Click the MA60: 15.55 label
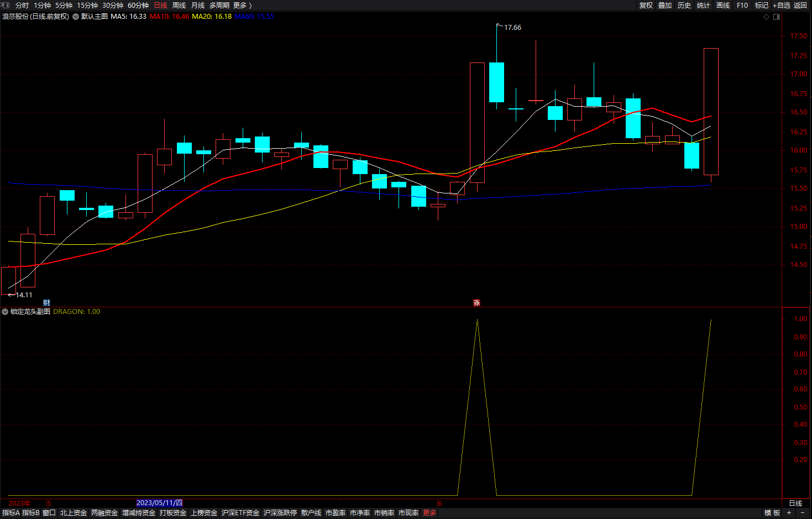Viewport: 812px width, 519px height. (x=254, y=17)
